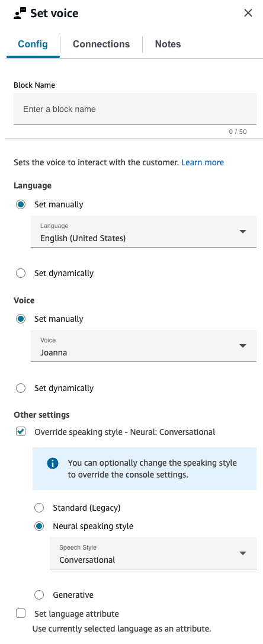Click the blue info icon
263x644 pixels.
tap(53, 463)
